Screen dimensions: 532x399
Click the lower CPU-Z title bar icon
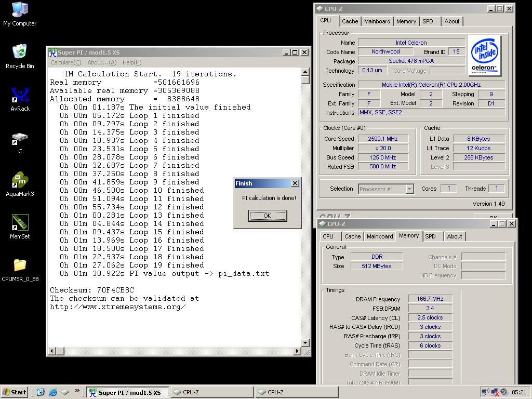click(323, 224)
